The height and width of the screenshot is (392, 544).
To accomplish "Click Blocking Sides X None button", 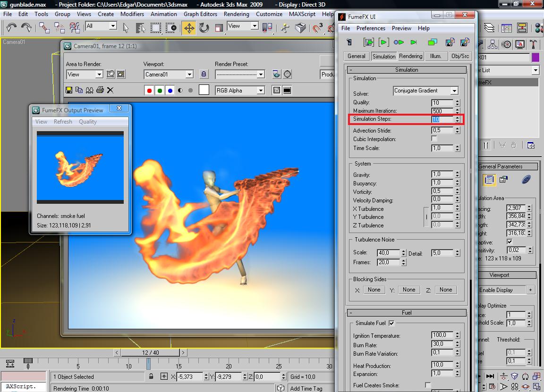I will click(x=374, y=290).
